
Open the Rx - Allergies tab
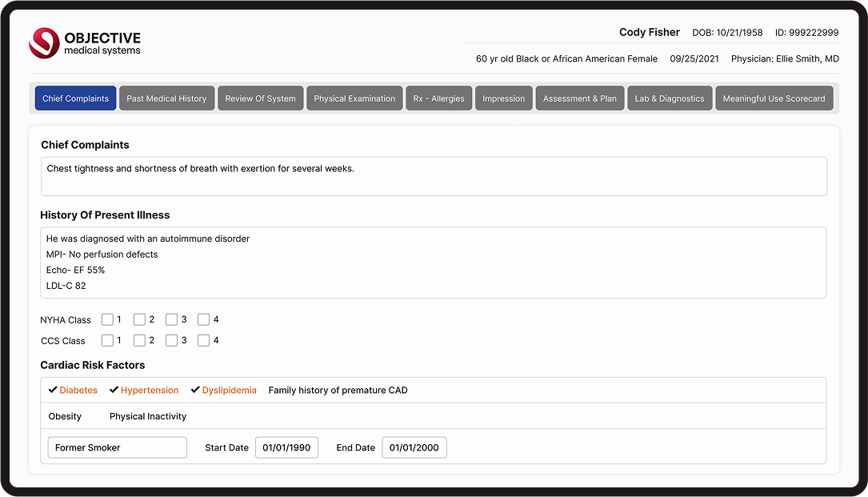pos(438,98)
